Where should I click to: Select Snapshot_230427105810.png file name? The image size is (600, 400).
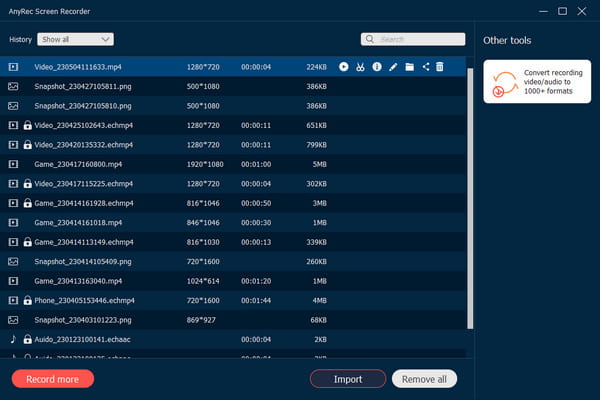coord(83,106)
